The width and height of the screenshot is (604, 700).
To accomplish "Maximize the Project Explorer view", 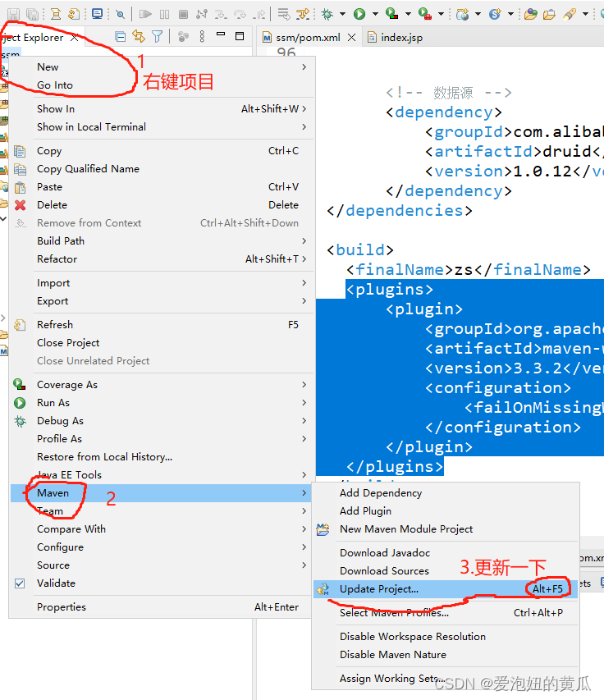I will 240,36.
